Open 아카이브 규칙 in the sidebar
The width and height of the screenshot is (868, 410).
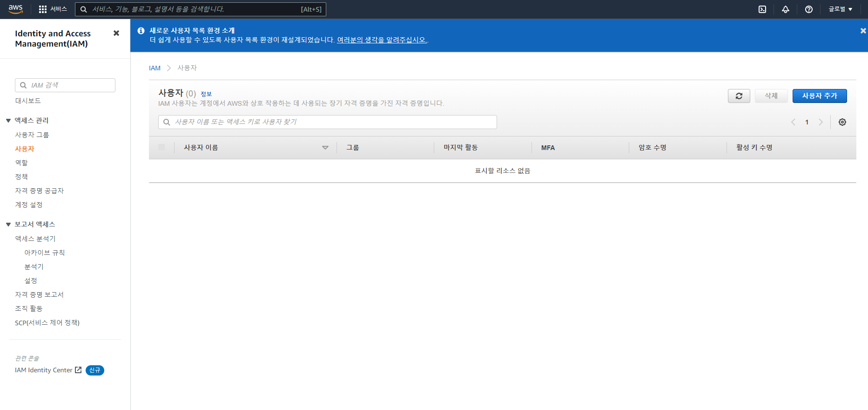pyautogui.click(x=45, y=253)
